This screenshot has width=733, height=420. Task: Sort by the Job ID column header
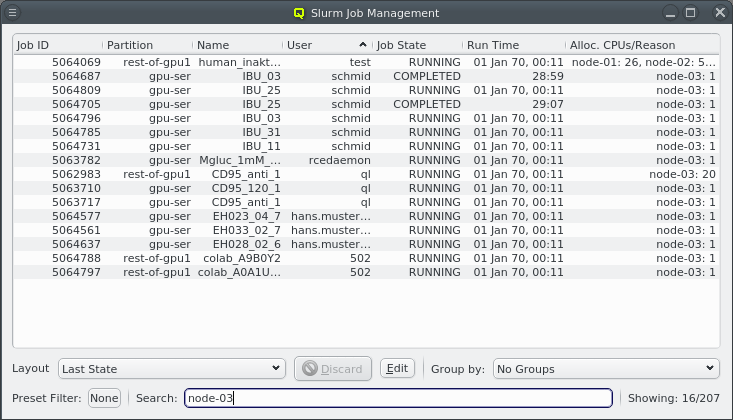coord(57,45)
